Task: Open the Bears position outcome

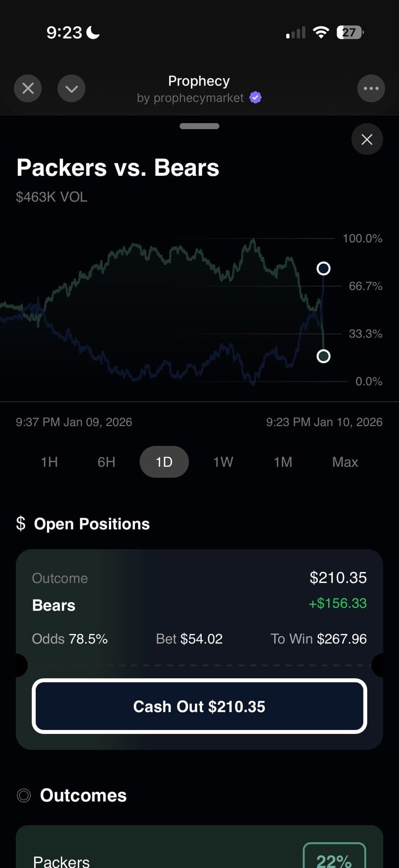Action: coord(54,605)
